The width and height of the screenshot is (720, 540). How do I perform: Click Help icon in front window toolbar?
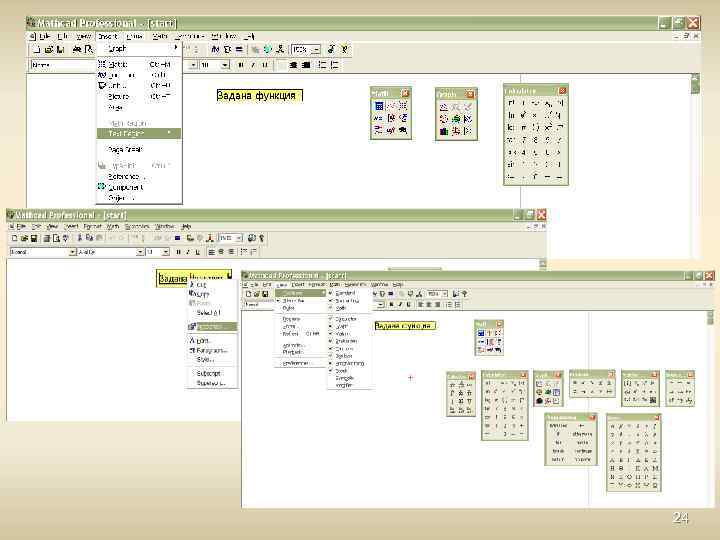[x=465, y=294]
